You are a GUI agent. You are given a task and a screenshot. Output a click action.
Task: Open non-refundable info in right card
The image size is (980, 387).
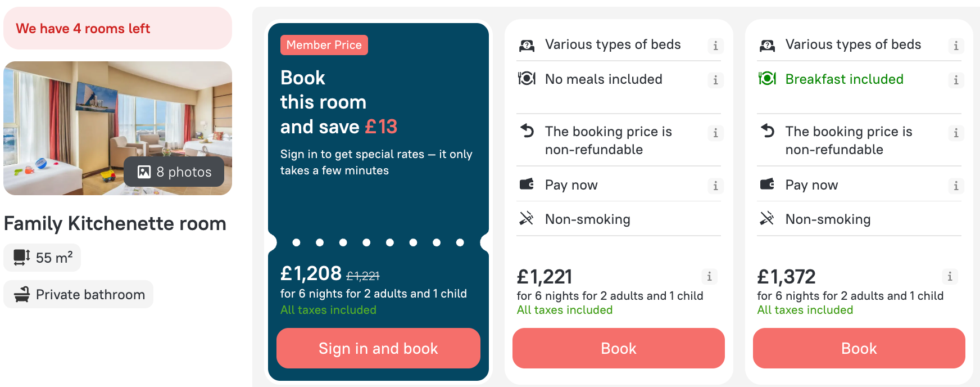pos(956,133)
